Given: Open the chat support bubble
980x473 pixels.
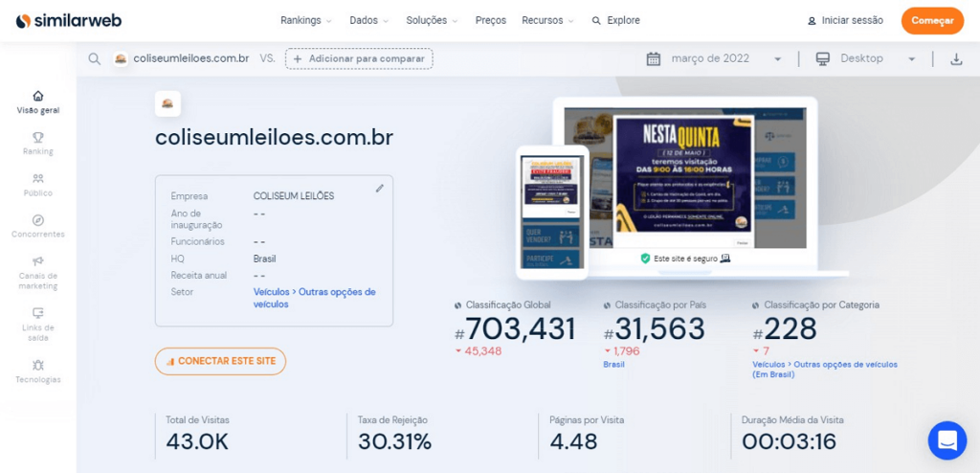Looking at the screenshot, I should pos(947,440).
